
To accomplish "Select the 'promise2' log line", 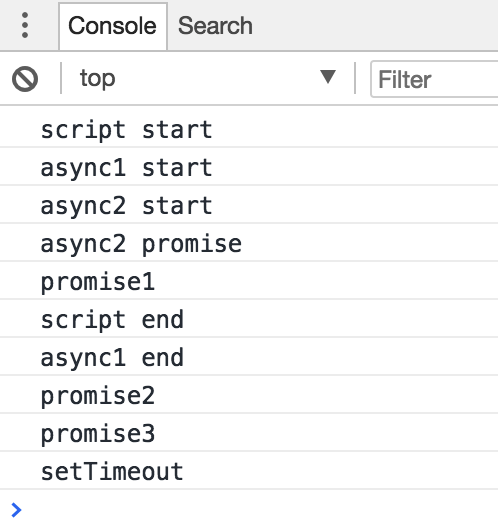I will tap(249, 395).
